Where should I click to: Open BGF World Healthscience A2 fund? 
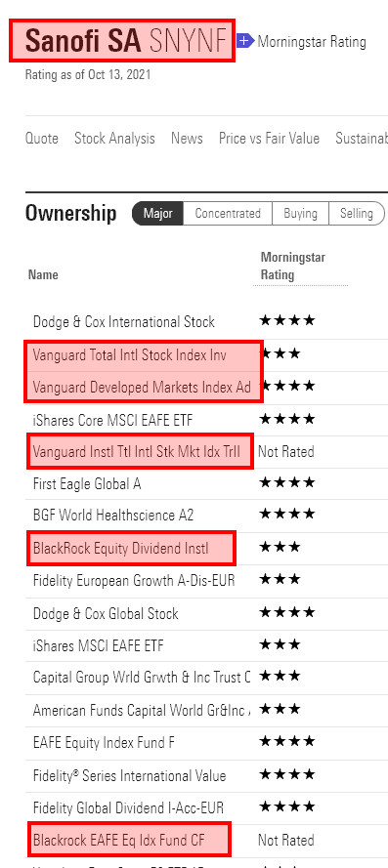pos(113,516)
